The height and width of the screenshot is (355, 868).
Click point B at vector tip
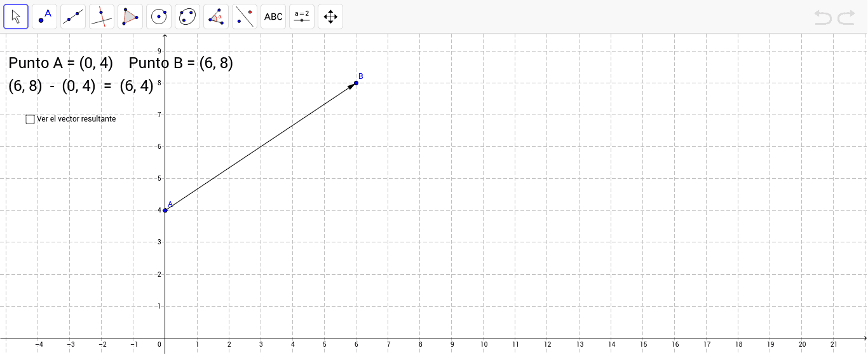(x=356, y=83)
